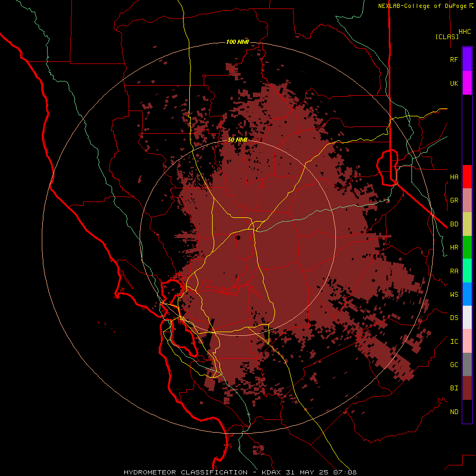
Task: Click the UK legend label
Action: pos(454,83)
